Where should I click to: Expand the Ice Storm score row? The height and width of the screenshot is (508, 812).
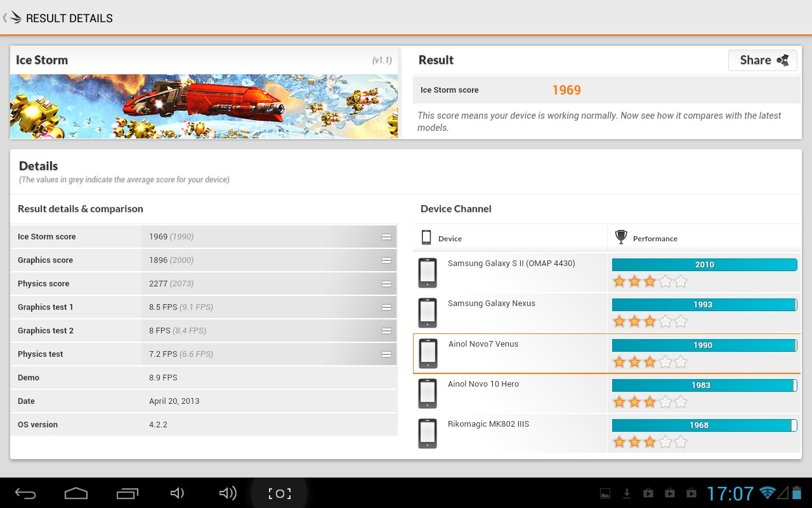[x=386, y=237]
